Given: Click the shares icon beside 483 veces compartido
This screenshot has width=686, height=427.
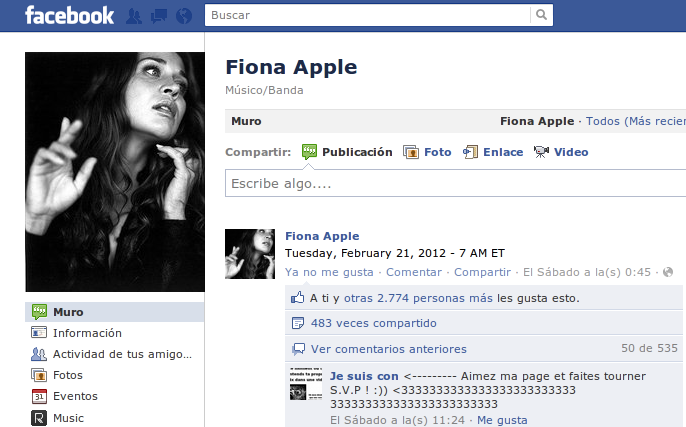Looking at the screenshot, I should (x=297, y=324).
